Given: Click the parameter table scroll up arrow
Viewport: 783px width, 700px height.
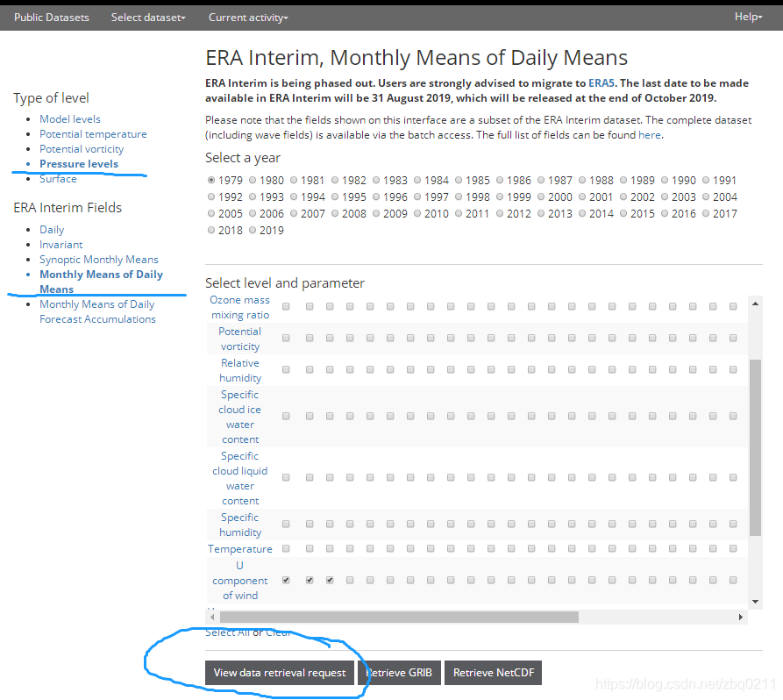Looking at the screenshot, I should tap(755, 304).
